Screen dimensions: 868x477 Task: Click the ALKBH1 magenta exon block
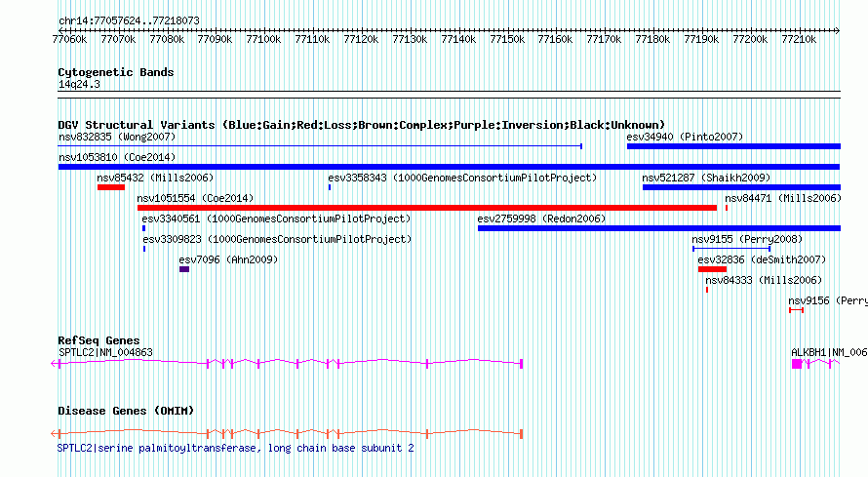coord(797,364)
